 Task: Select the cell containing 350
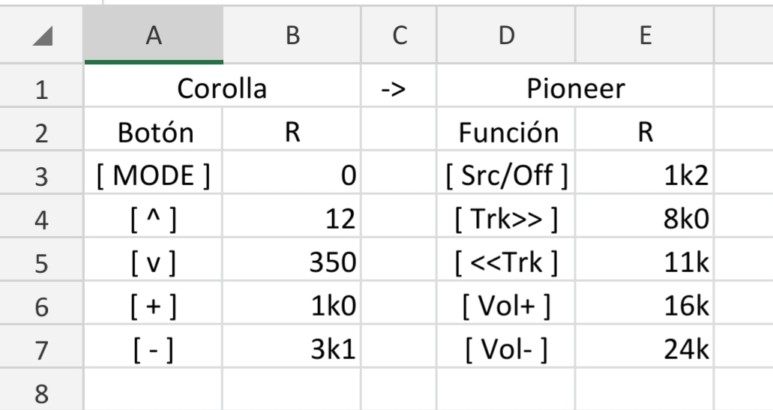[x=292, y=260]
